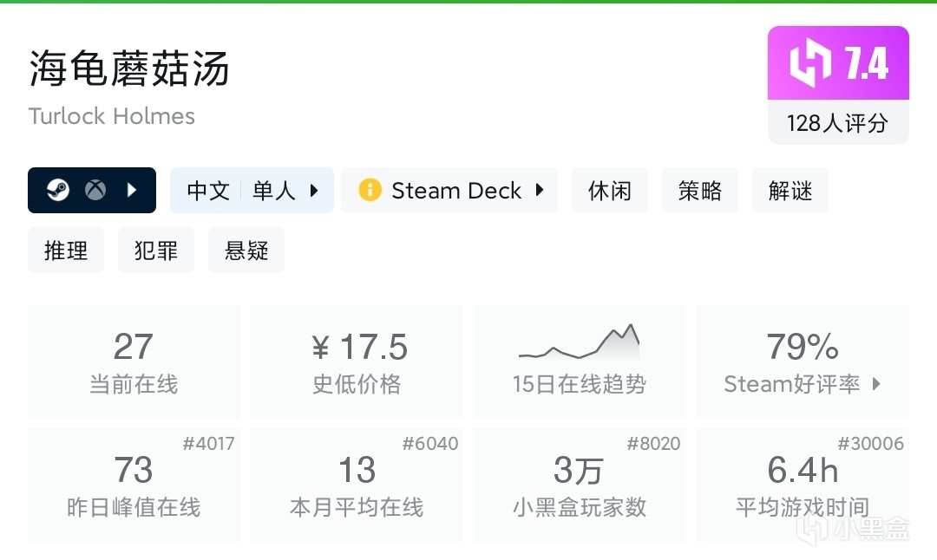
Task: Click the Steam Deck yellow info icon
Action: coord(370,190)
